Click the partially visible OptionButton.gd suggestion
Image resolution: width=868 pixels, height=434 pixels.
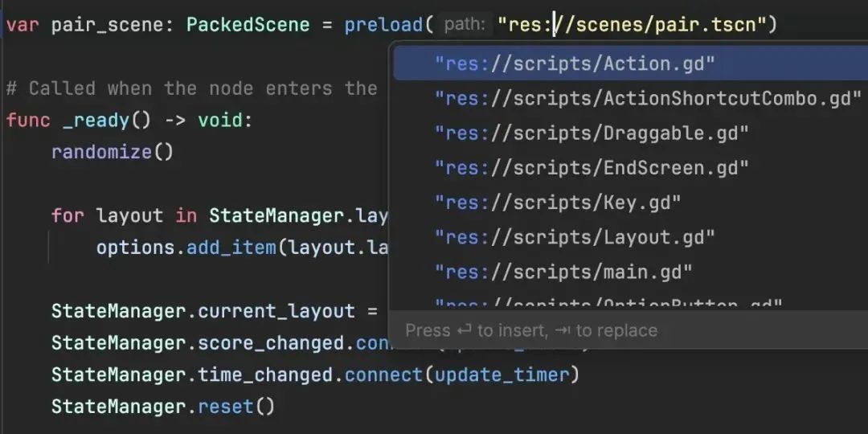(608, 304)
